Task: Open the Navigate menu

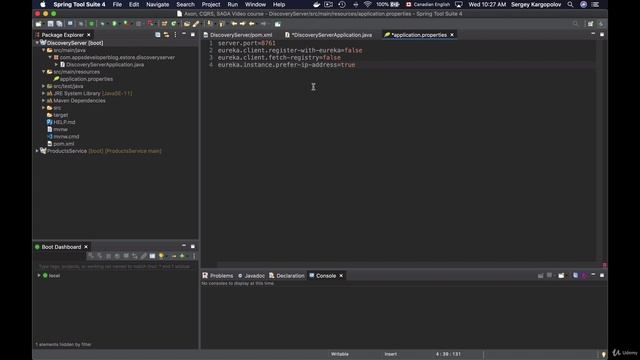Action: point(158,4)
